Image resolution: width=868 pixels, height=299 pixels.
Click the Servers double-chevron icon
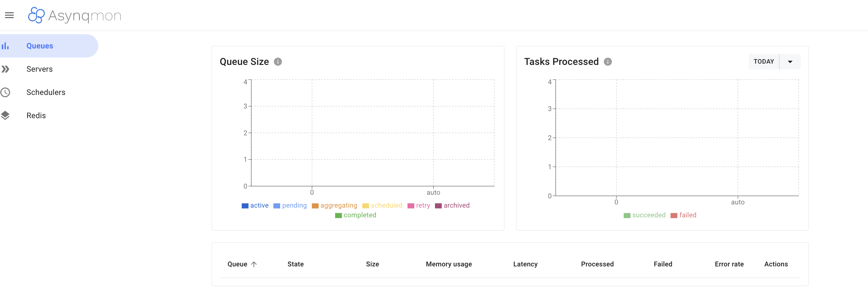coord(5,69)
